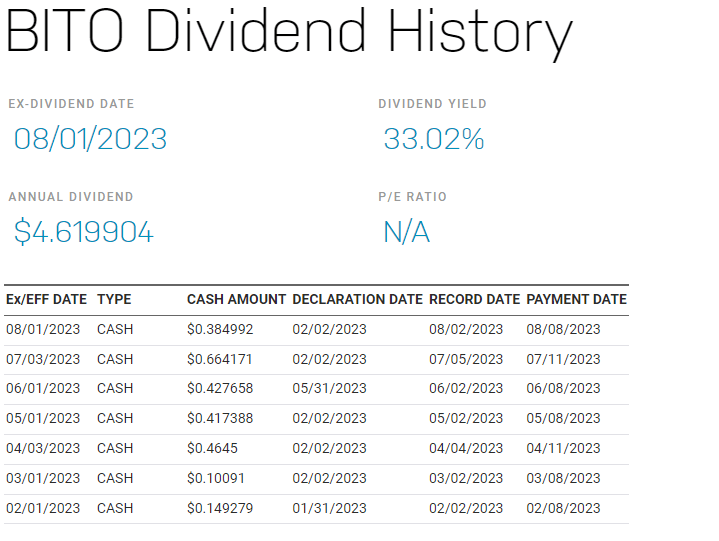Click the $4.619904 annual dividend value

(x=83, y=233)
